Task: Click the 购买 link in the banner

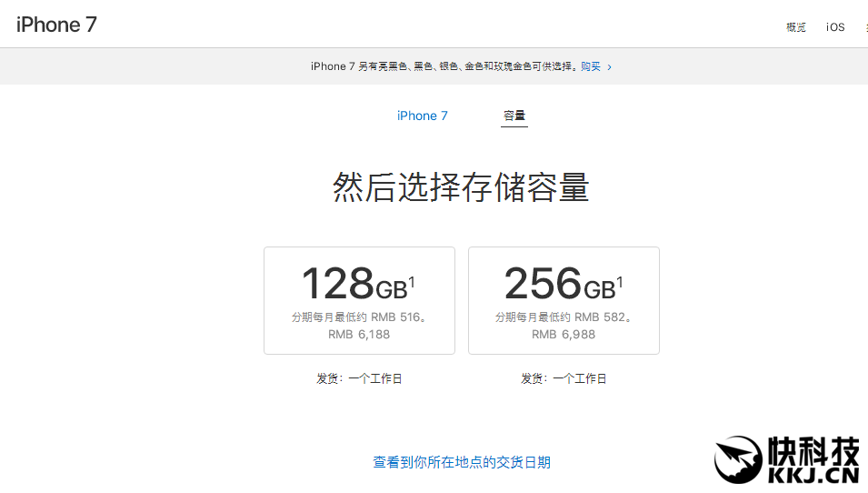Action: pyautogui.click(x=591, y=66)
